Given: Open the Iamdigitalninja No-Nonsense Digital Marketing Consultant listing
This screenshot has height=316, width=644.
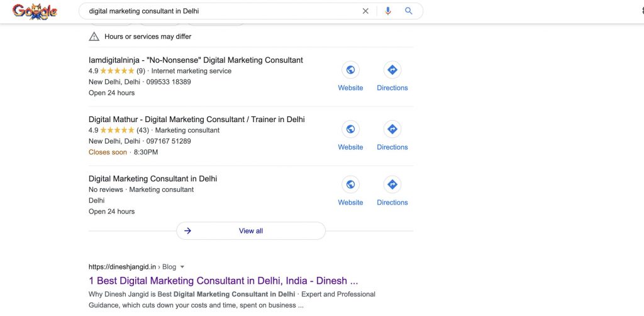Looking at the screenshot, I should tap(196, 60).
